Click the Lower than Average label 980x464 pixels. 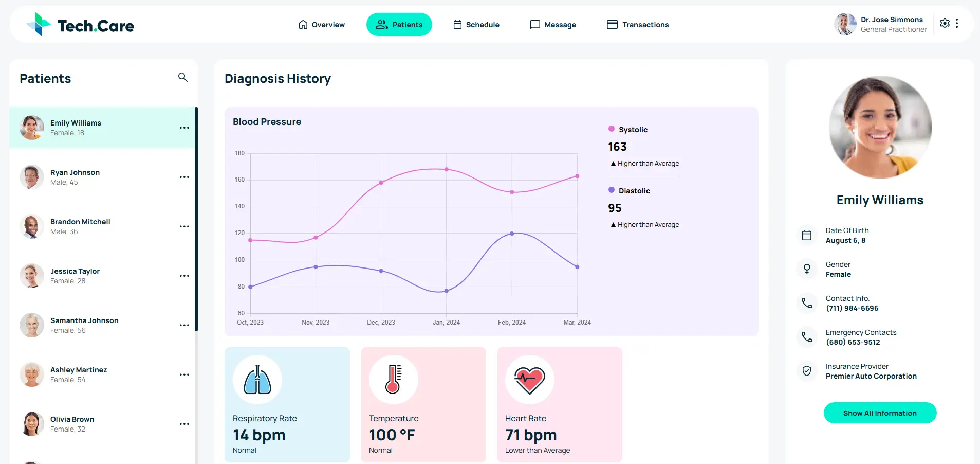coord(538,450)
